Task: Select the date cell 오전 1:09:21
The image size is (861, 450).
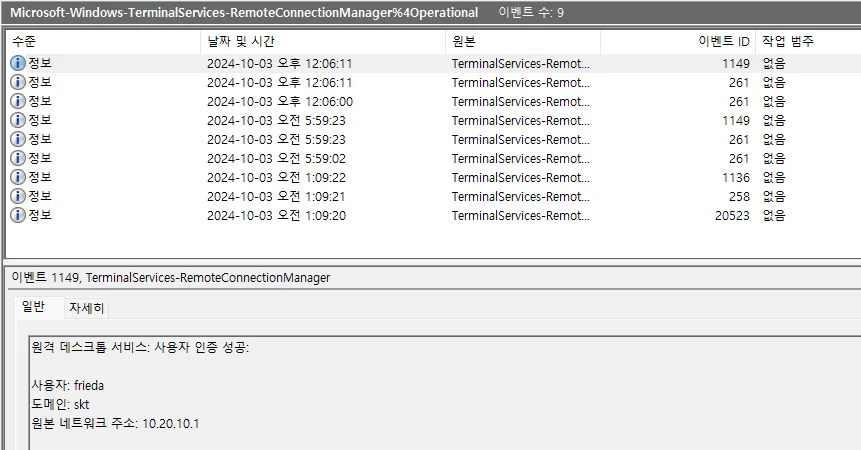Action: click(276, 196)
